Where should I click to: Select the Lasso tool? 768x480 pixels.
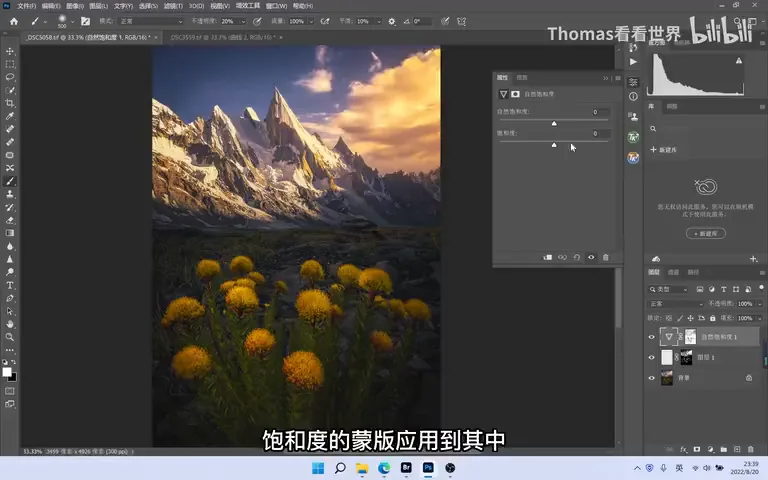tap(10, 77)
